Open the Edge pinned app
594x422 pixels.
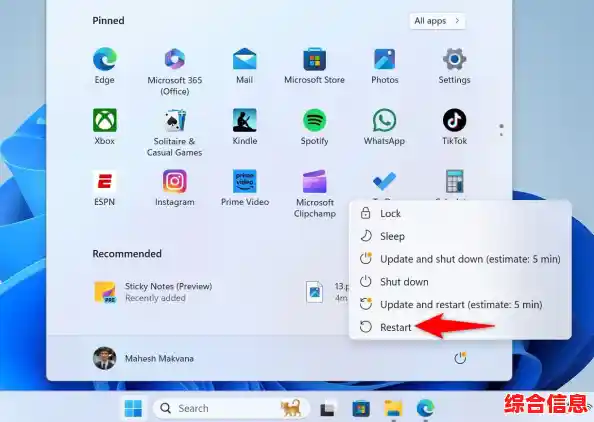104,66
